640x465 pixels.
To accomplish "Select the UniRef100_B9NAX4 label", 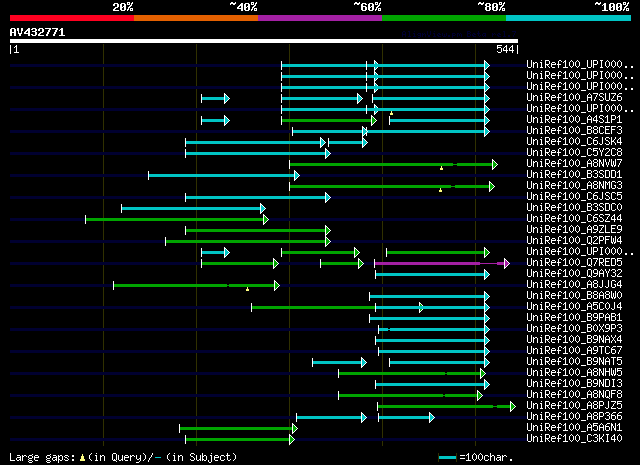I will [574, 340].
